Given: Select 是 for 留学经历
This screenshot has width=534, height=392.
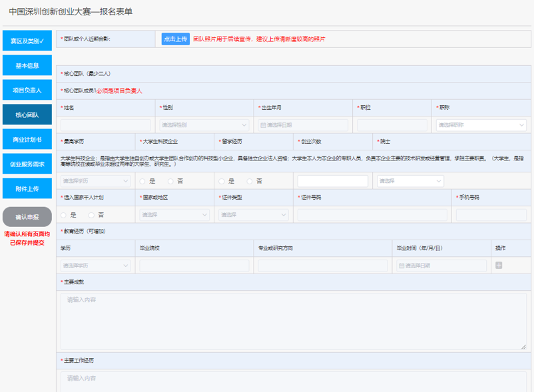Looking at the screenshot, I should (222, 182).
